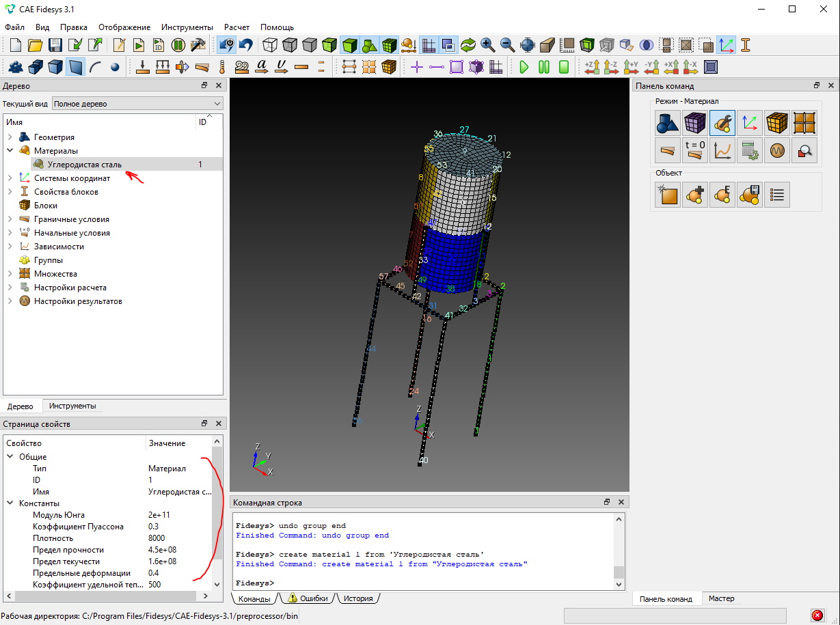Select the 't = 0' initial conditions mode
840x625 pixels.
click(695, 150)
